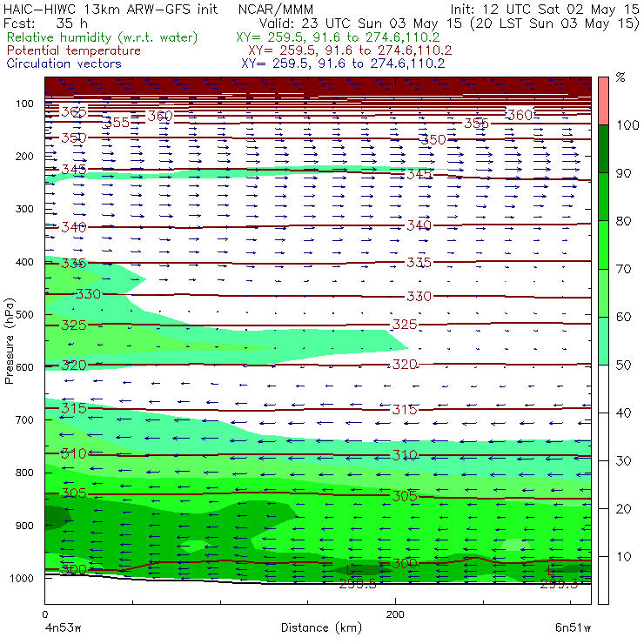The width and height of the screenshot is (644, 644).
Task: Click the "365" potential temperature contour label
Action: click(x=74, y=111)
